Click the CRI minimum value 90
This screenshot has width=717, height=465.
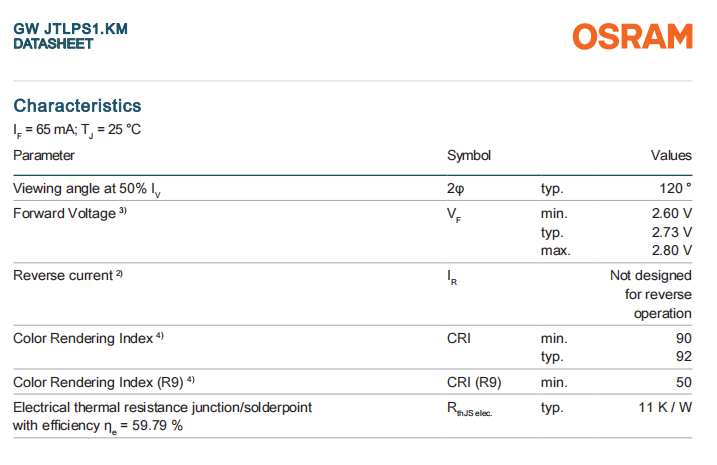tap(683, 338)
